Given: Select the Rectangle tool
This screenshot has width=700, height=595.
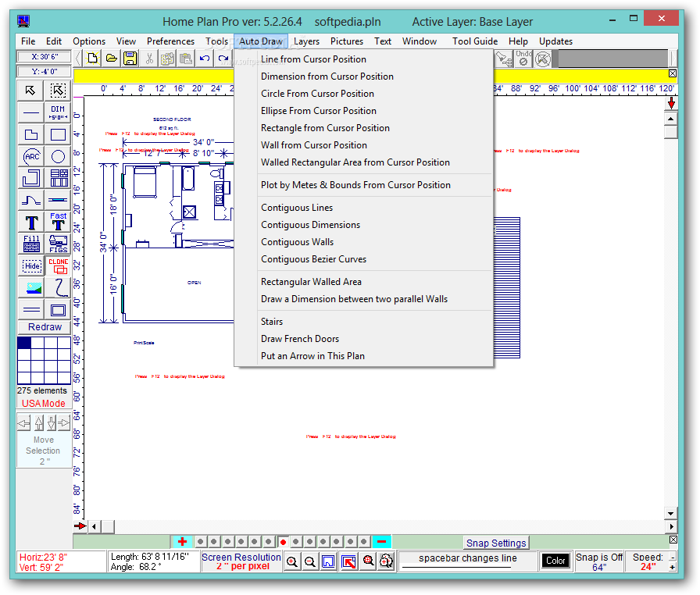Looking at the screenshot, I should [58, 134].
